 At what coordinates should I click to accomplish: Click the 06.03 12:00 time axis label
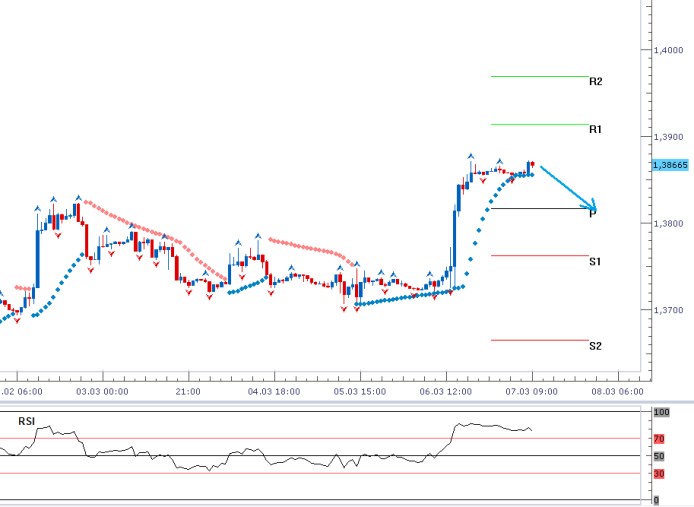446,392
